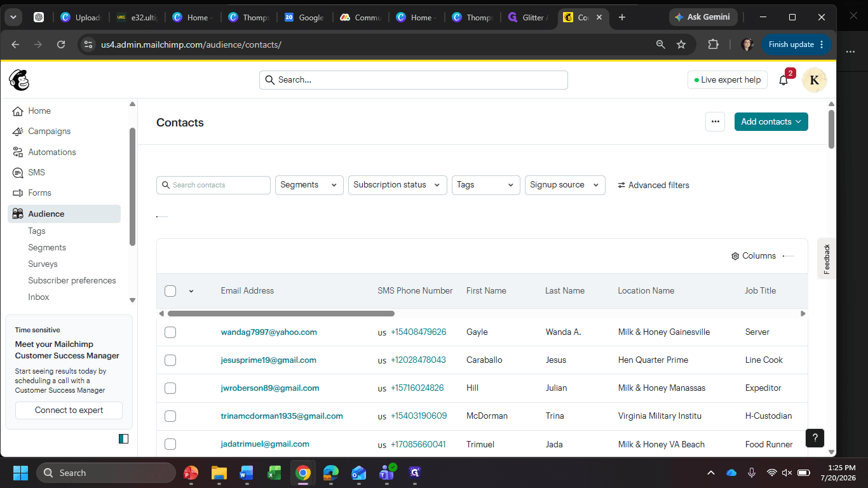Screen dimensions: 868x488
Task: Open the notifications bell
Action: click(783, 80)
